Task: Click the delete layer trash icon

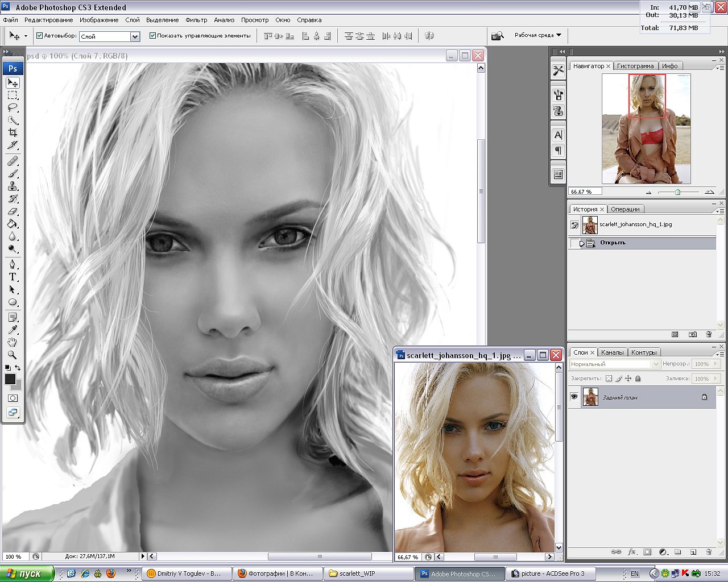Action: (x=709, y=552)
